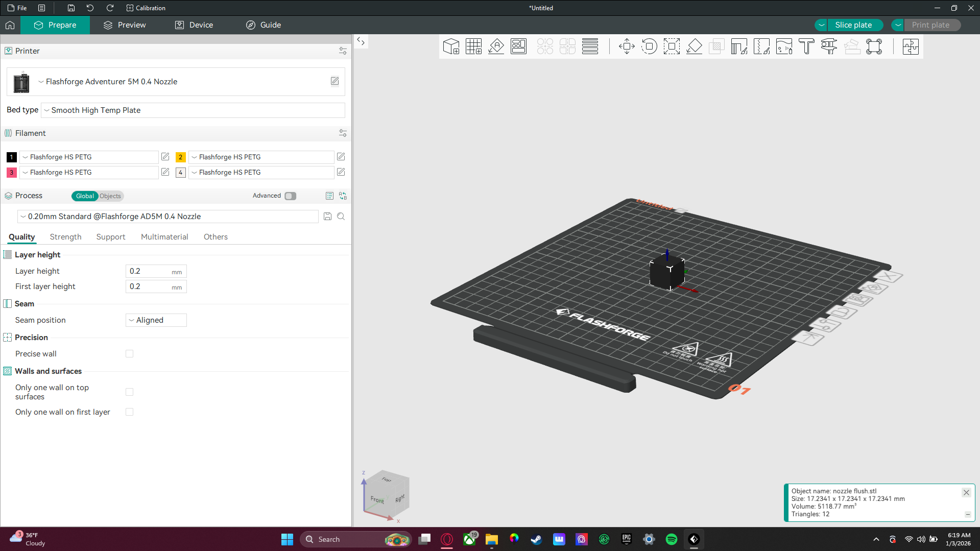Open the File menu
980x551 pixels.
(17, 8)
